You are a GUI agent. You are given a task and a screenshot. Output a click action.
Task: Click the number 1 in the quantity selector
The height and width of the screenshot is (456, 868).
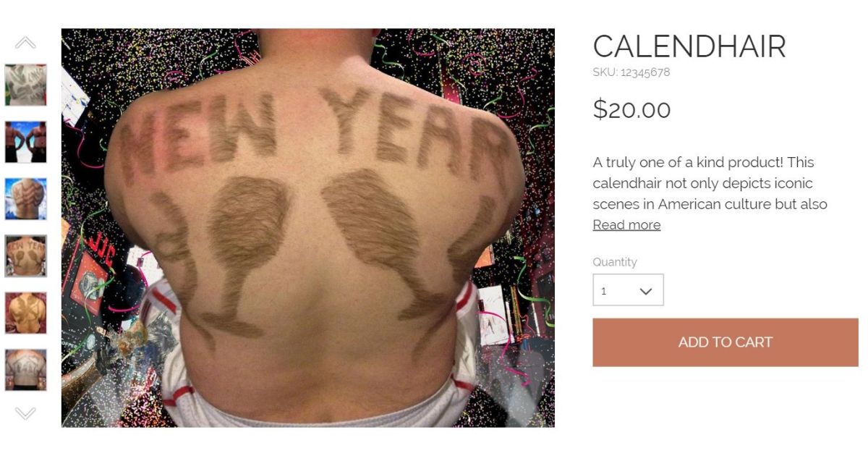tap(604, 291)
